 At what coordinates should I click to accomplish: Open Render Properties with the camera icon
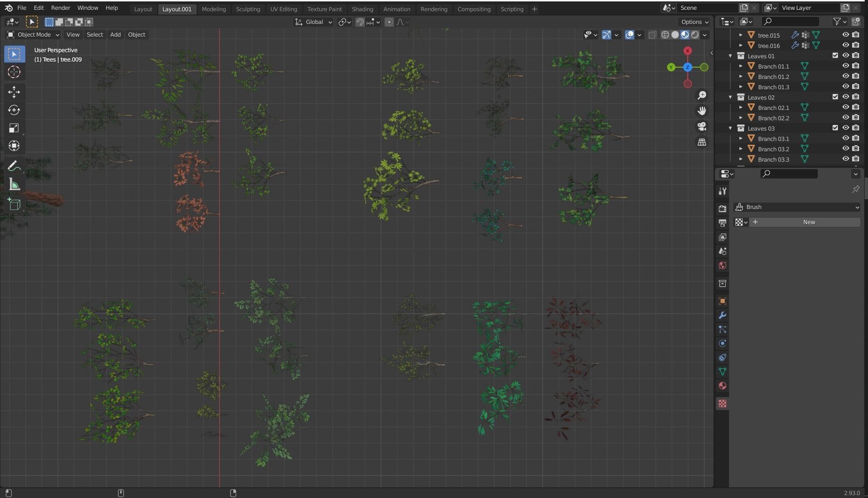(x=722, y=208)
